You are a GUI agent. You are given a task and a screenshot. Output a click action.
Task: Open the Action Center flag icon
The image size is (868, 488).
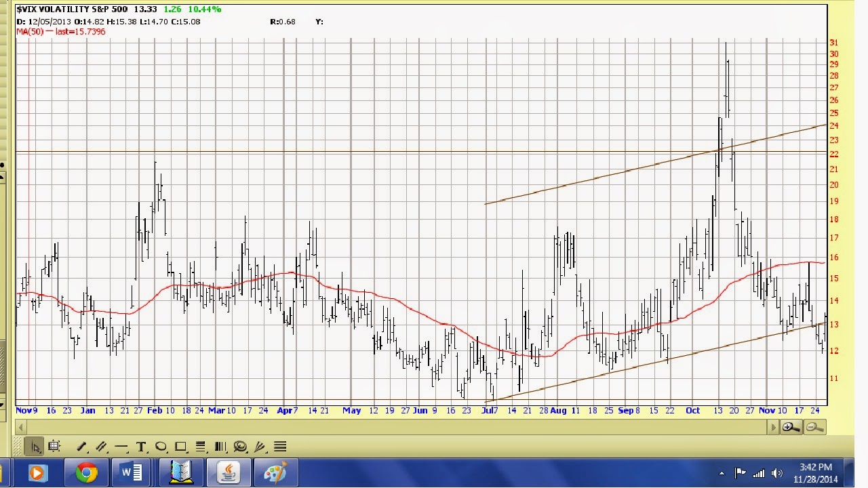(x=740, y=473)
